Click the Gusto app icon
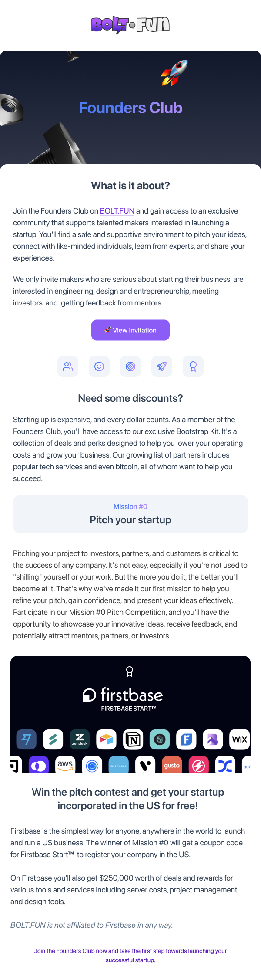Image resolution: width=261 pixels, height=980 pixels. coord(172,765)
